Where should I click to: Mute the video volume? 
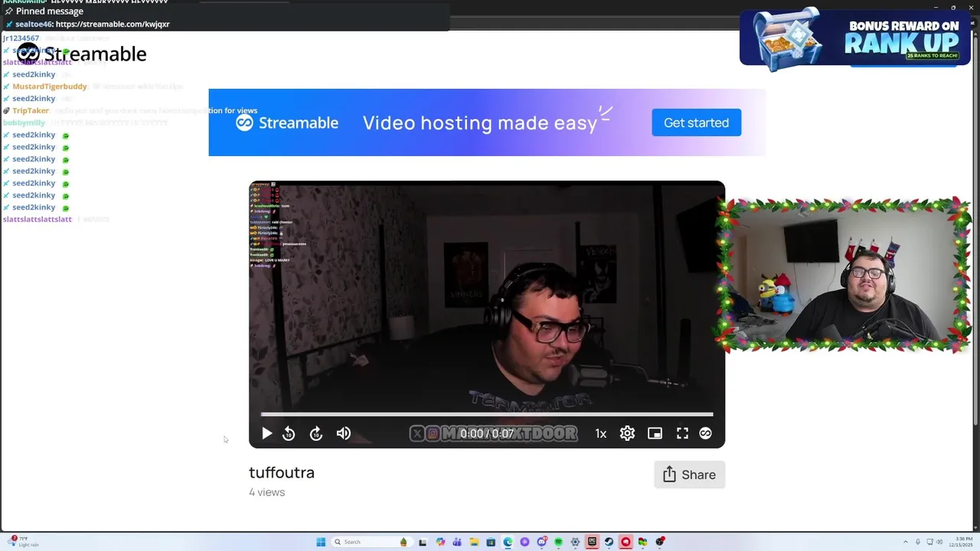coord(344,433)
